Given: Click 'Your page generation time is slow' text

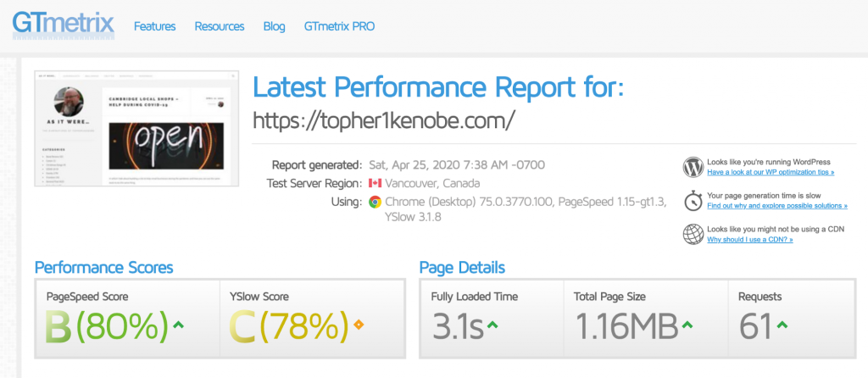Looking at the screenshot, I should pos(765,196).
